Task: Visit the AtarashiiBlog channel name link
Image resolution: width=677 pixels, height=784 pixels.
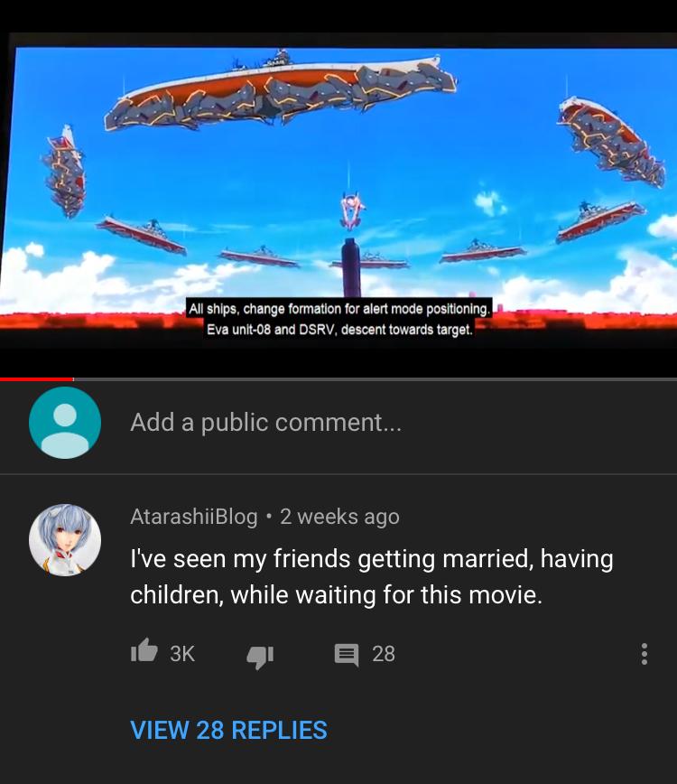Action: (x=194, y=517)
